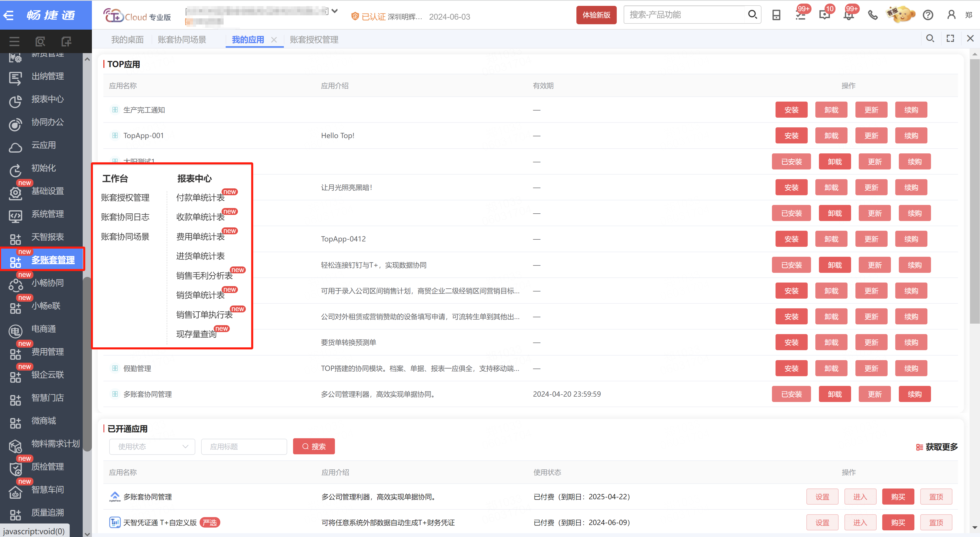The width and height of the screenshot is (980, 537).
Task: Click 续购 for 多账套协同管理 in TOP应用
Action: [915, 394]
